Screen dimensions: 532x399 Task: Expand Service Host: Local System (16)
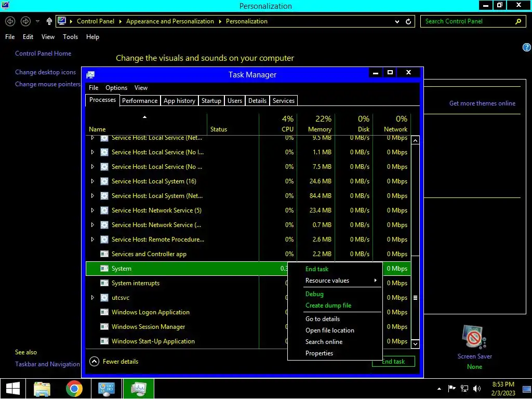92,181
